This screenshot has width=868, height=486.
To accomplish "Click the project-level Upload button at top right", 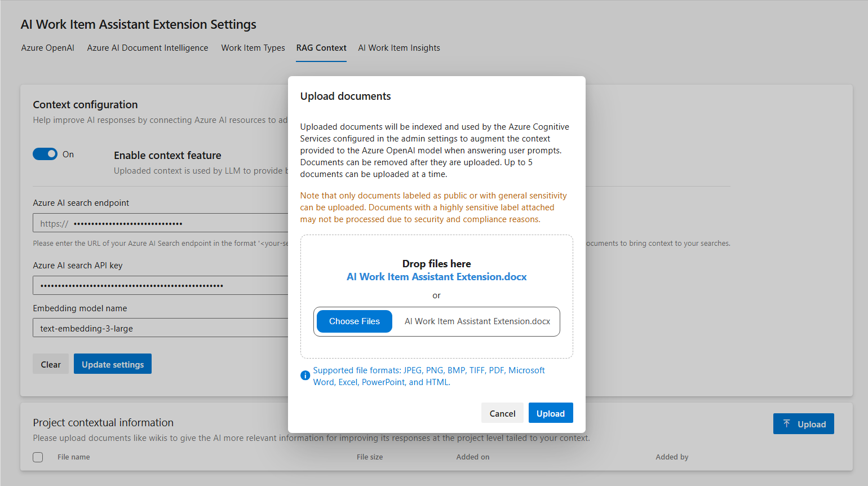I will coord(804,423).
